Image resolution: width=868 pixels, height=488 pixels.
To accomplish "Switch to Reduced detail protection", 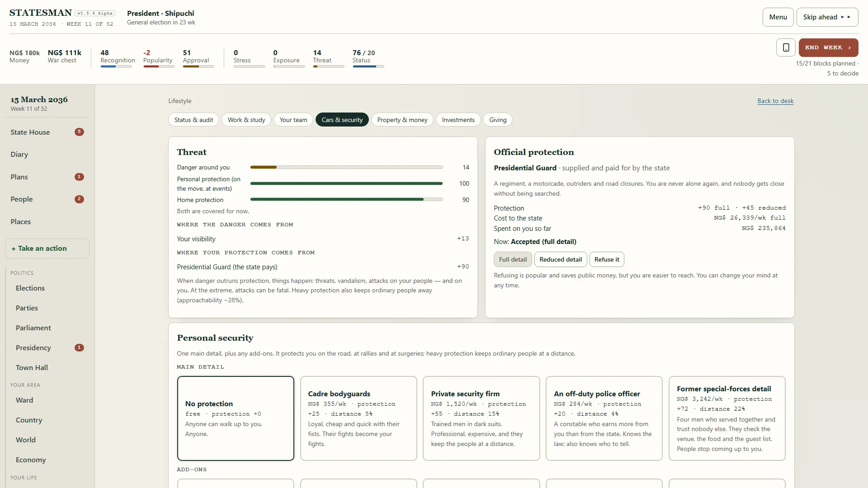I will pos(561,259).
